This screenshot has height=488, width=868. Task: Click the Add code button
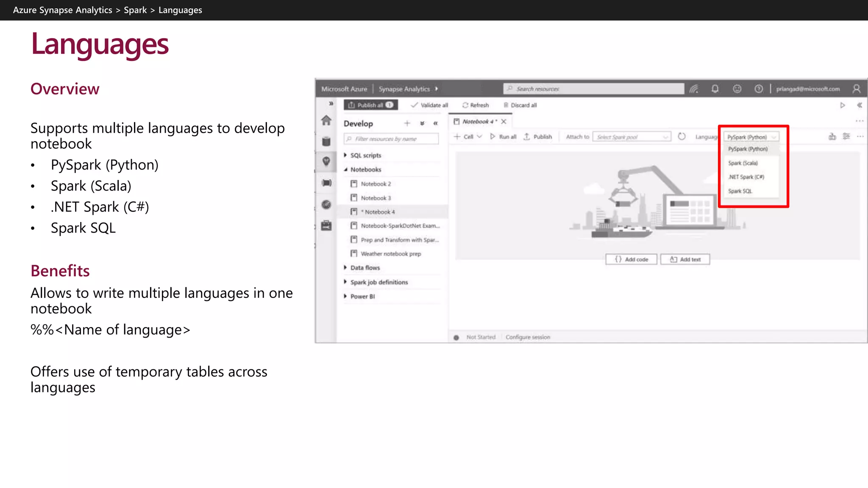point(631,259)
